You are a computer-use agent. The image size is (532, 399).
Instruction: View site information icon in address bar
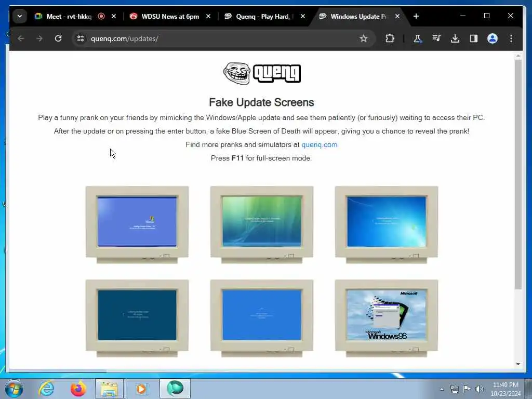[81, 38]
